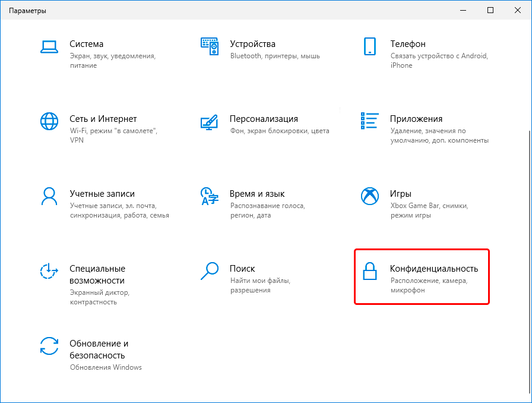Select the Учетные записи person icon

point(49,196)
